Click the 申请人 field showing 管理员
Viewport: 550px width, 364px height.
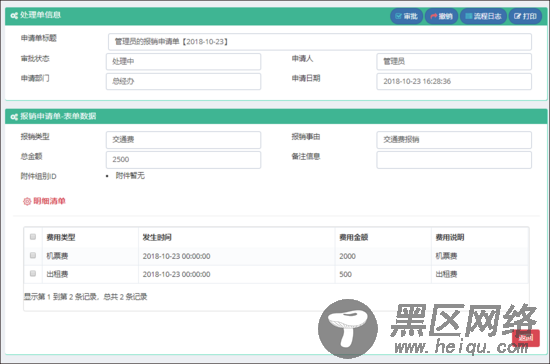[454, 62]
